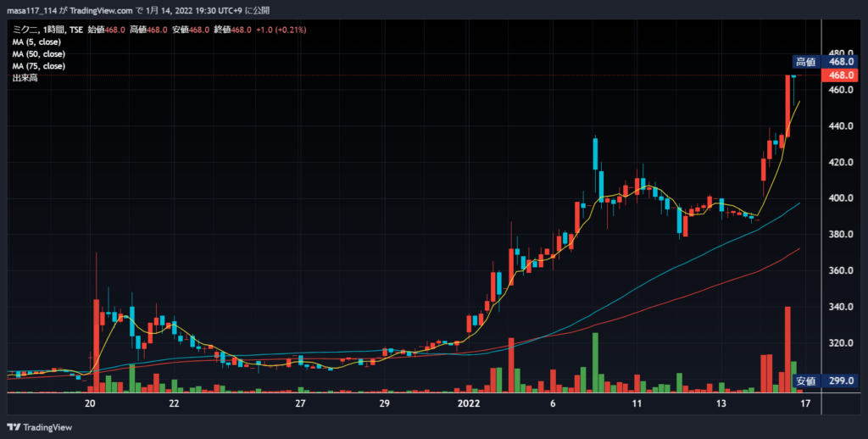Click the 22 date label on time axis
The height and width of the screenshot is (439, 868).
tap(174, 404)
